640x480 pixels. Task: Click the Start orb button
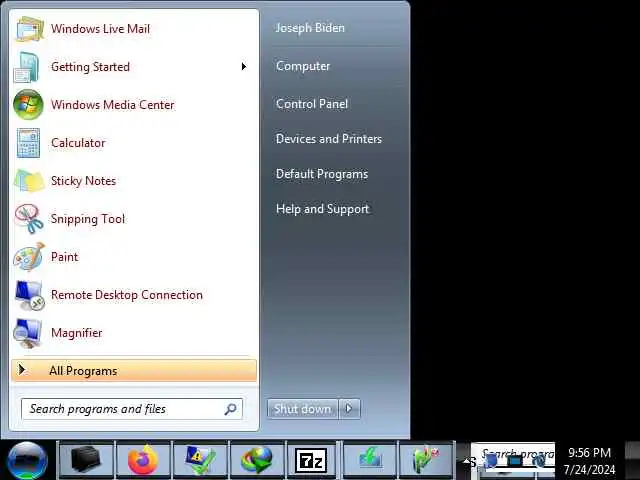(27, 460)
